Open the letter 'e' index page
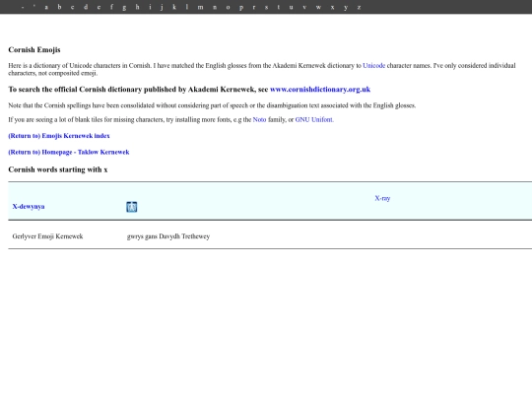This screenshot has height=399, width=532. pos(99,7)
